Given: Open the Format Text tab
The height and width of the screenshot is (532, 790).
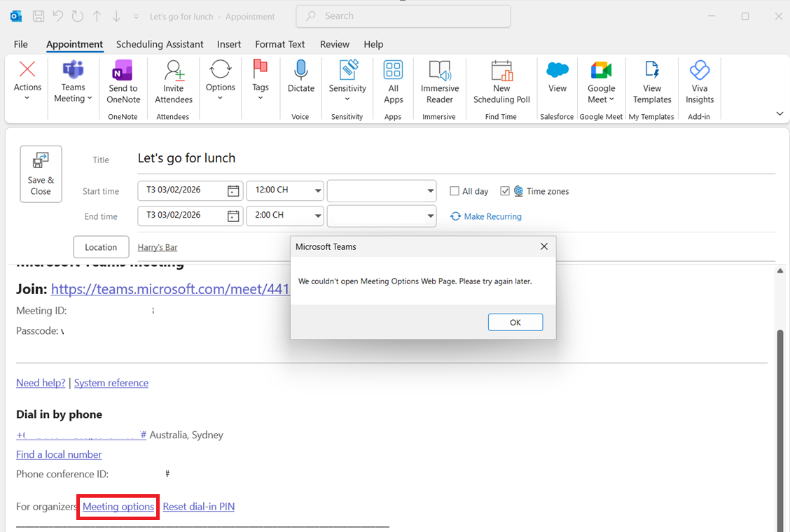Looking at the screenshot, I should 279,44.
